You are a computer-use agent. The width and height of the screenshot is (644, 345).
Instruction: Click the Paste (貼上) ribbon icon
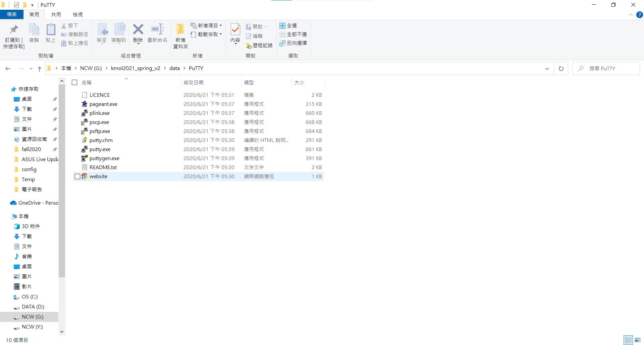coord(51,29)
